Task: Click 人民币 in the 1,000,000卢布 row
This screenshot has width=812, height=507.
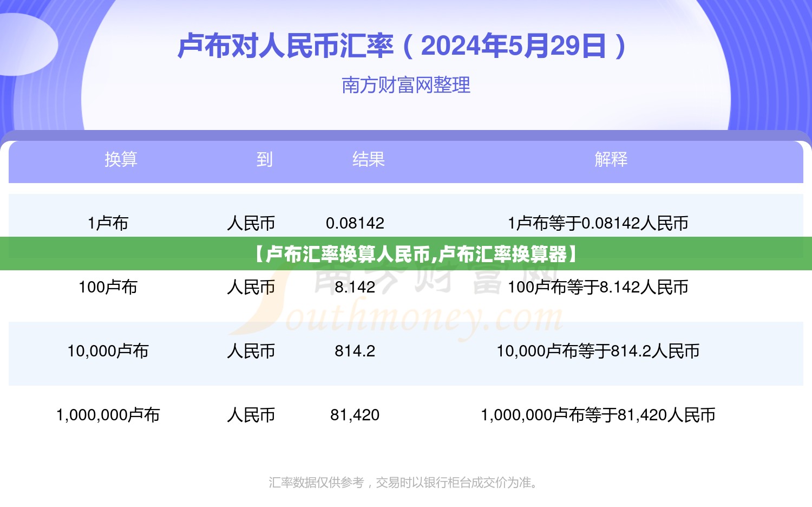Action: point(251,415)
